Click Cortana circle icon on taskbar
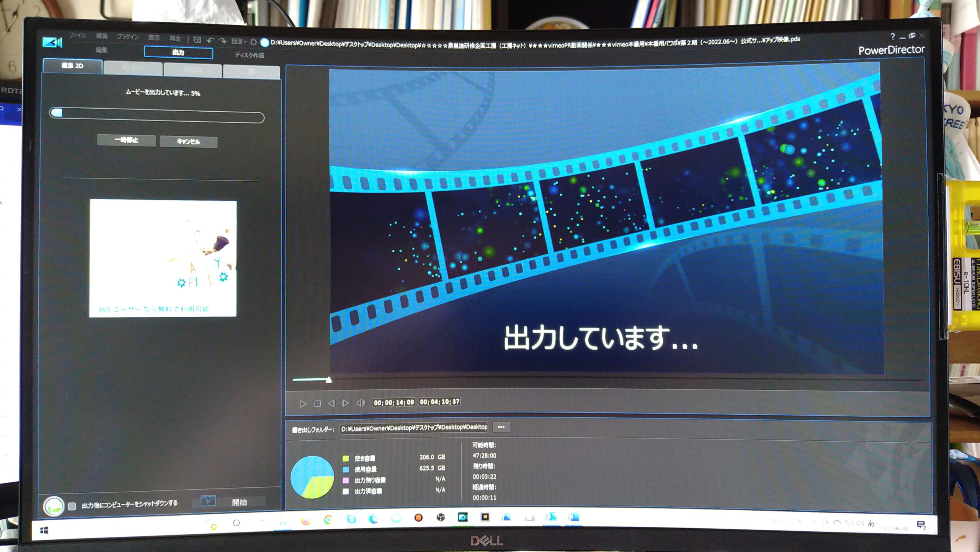The image size is (980, 552). click(x=236, y=523)
